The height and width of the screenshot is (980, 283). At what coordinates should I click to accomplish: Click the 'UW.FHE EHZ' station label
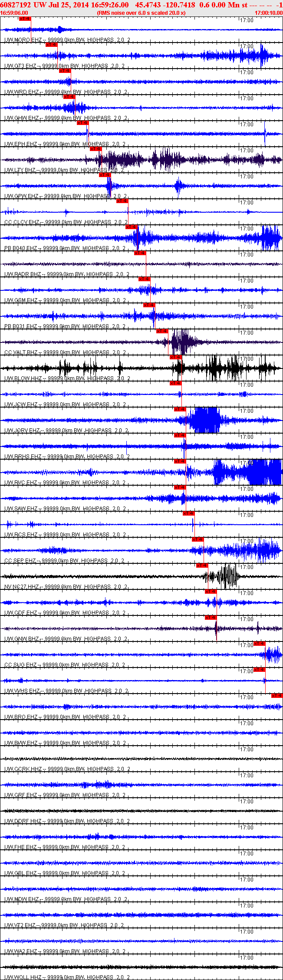coord(20,847)
